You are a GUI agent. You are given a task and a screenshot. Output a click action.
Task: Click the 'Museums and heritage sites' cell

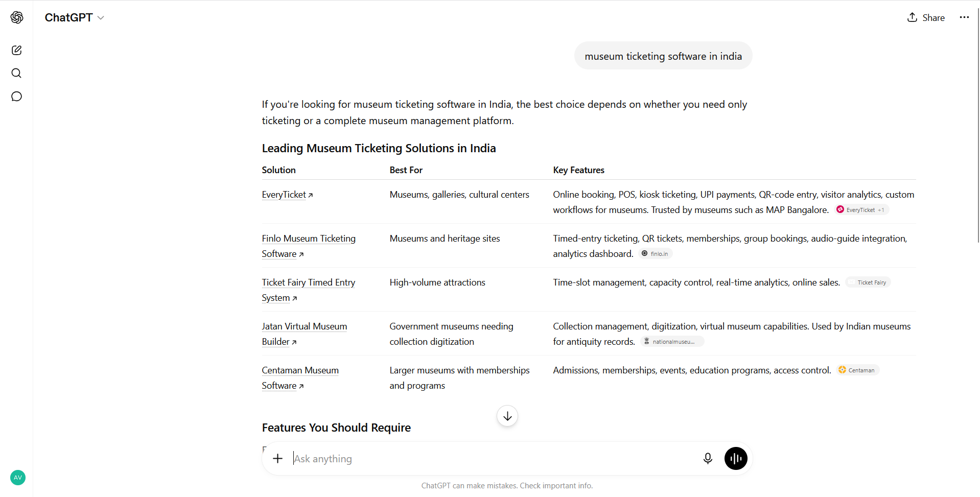point(445,239)
